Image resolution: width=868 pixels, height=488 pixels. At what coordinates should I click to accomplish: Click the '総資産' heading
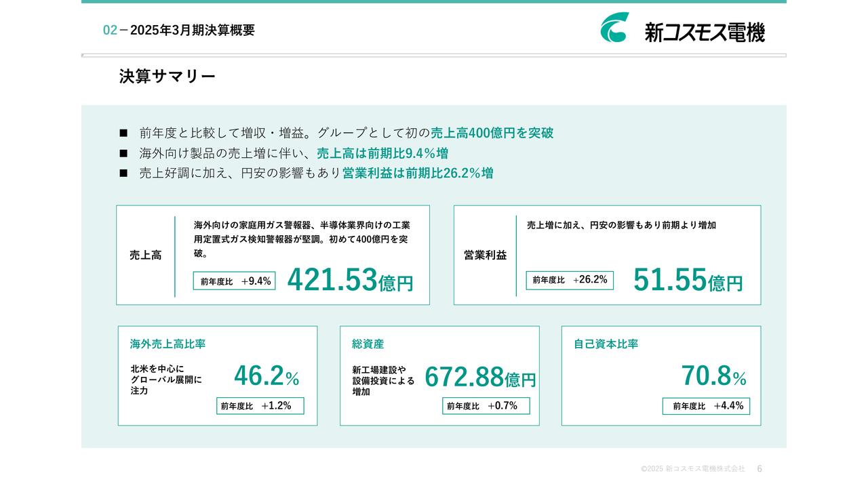click(x=368, y=344)
